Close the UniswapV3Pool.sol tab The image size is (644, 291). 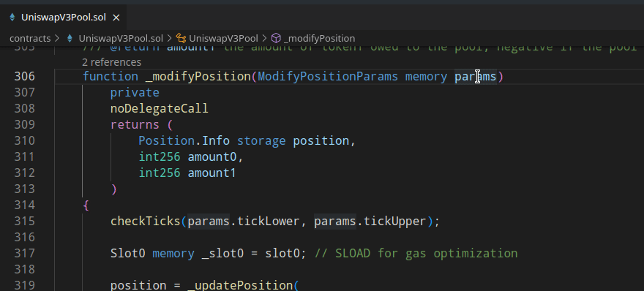click(116, 18)
